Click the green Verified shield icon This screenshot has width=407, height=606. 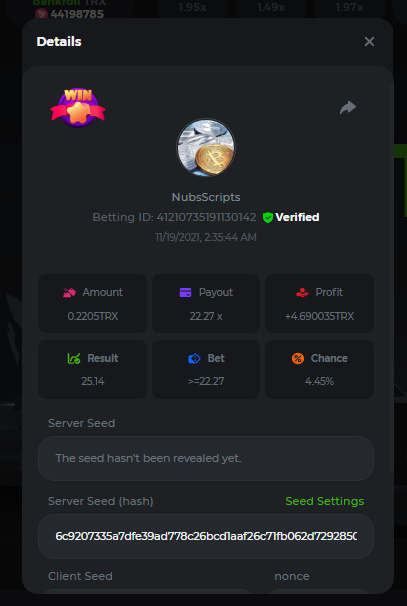[x=268, y=218]
